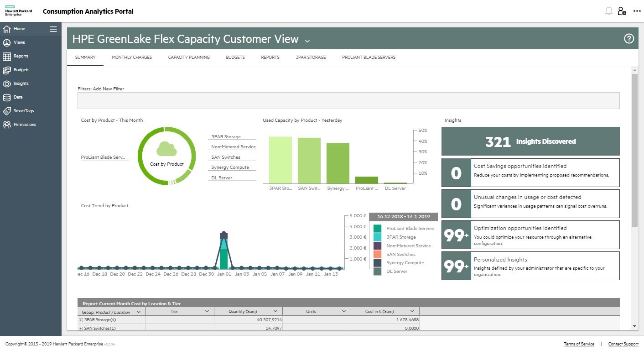Click the Add New Filter link

[108, 89]
